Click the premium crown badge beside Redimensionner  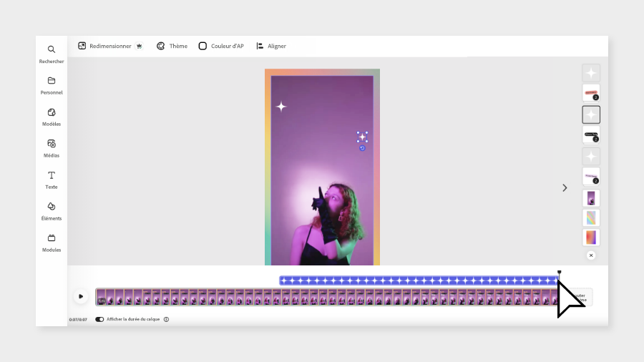click(140, 46)
